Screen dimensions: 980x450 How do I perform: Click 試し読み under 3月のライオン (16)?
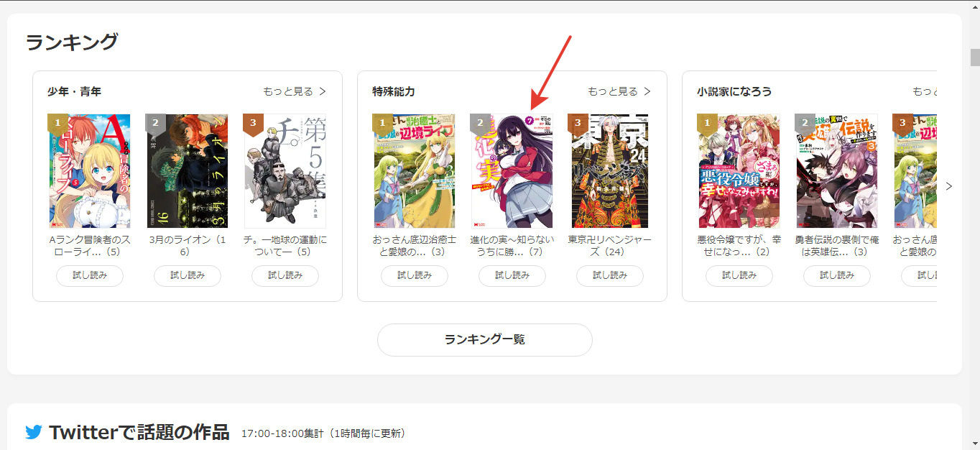[x=188, y=275]
